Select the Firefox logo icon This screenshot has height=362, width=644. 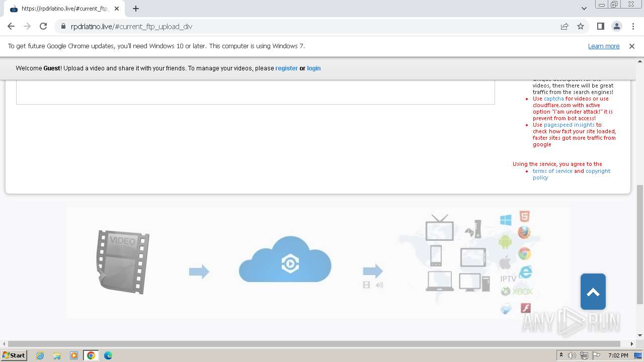tap(524, 233)
